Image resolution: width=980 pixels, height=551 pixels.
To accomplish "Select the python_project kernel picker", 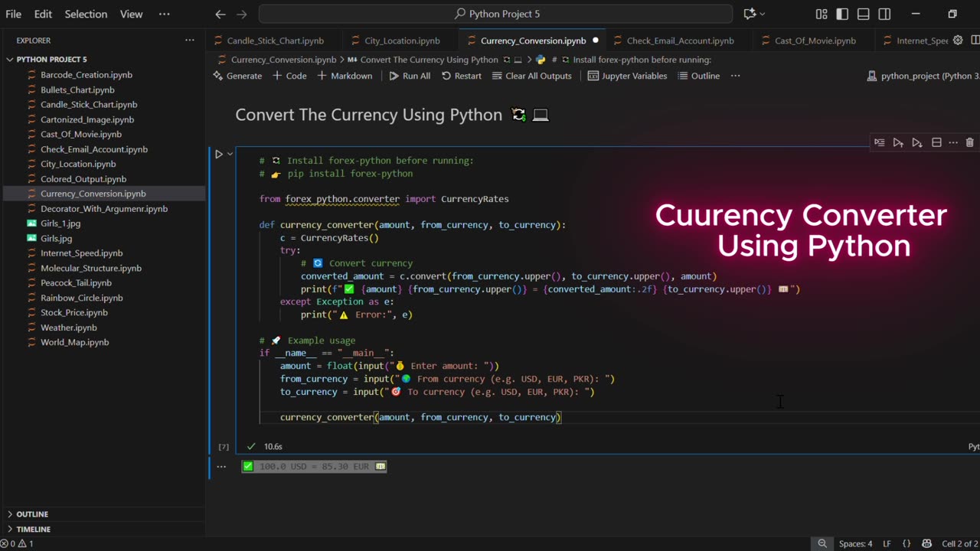I will 923,76.
